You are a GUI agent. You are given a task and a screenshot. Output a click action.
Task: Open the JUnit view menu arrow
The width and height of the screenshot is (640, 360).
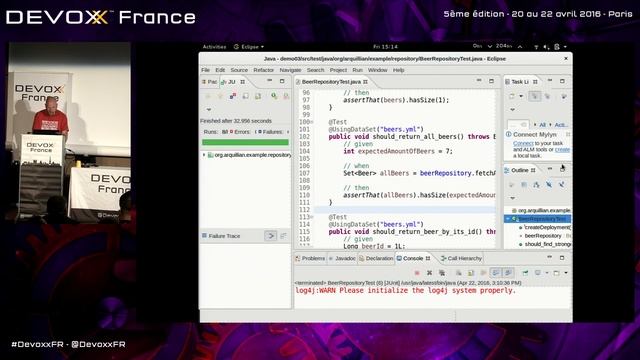point(209,109)
